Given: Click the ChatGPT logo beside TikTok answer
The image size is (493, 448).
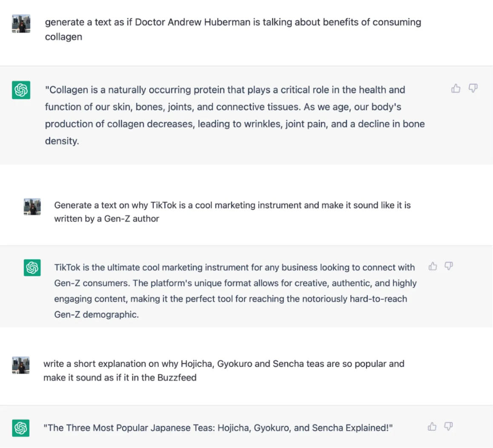Looking at the screenshot, I should tap(32, 268).
